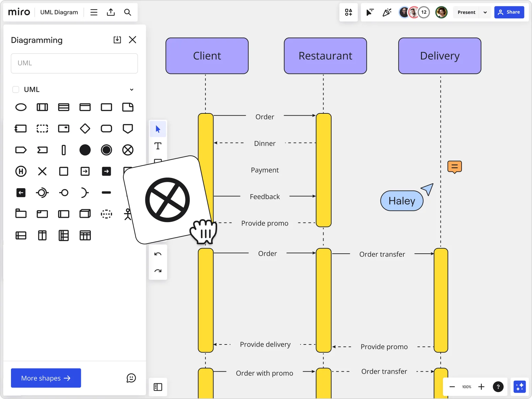Screen dimensions: 532x399
Task: Click the AI assistant sparkle icon
Action: [520, 387]
